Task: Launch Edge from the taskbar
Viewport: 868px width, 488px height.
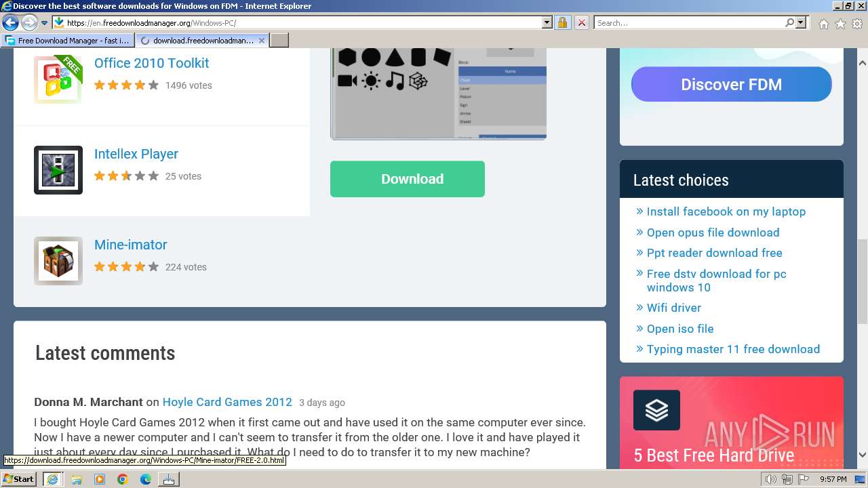Action: pos(145,479)
